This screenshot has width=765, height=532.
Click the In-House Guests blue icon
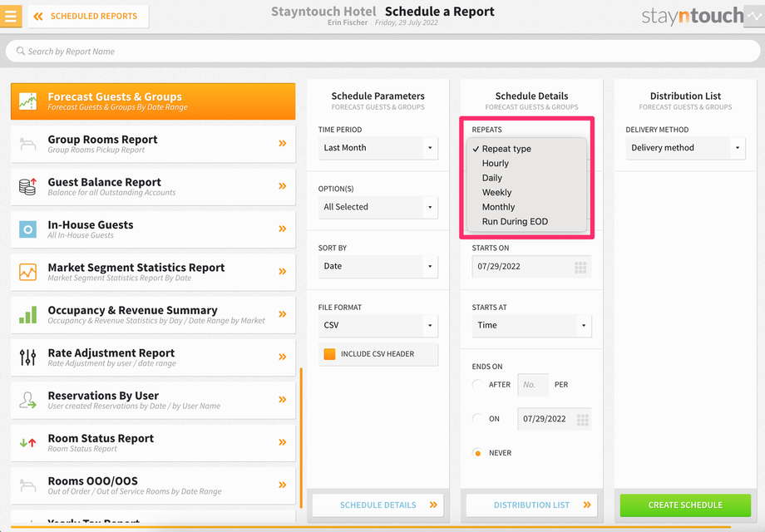click(x=27, y=229)
